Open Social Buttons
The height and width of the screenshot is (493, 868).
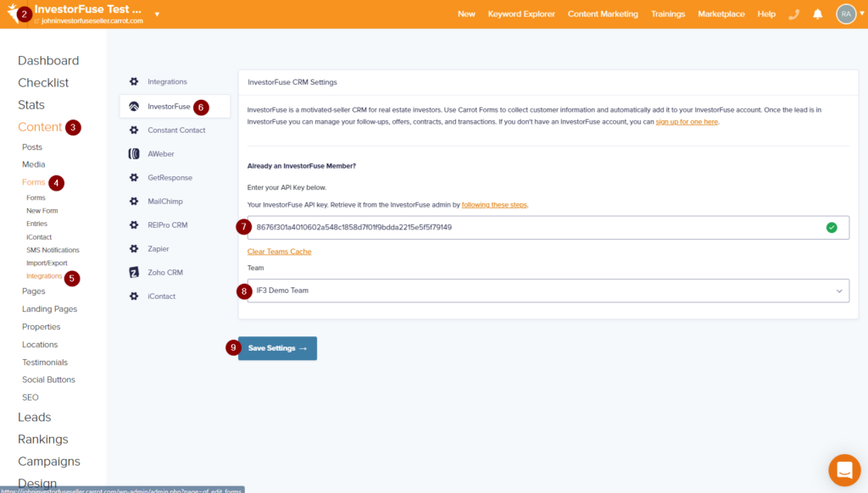pos(48,379)
